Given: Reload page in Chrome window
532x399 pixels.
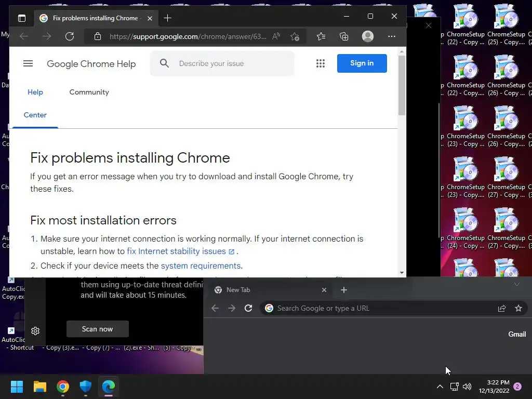Looking at the screenshot, I should 248,308.
